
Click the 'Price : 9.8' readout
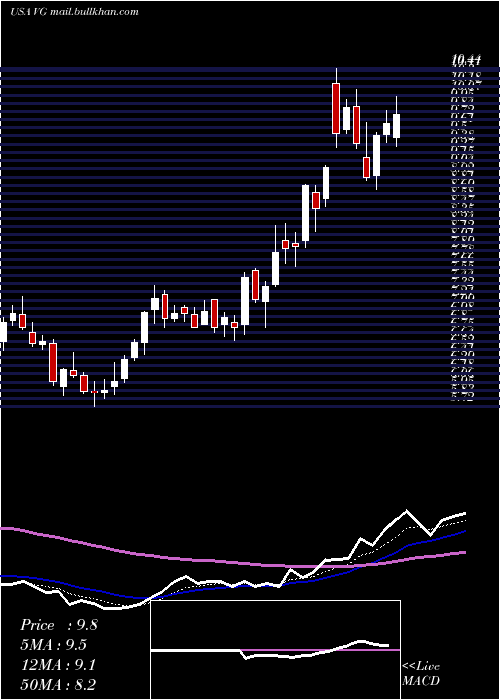pos(58,625)
